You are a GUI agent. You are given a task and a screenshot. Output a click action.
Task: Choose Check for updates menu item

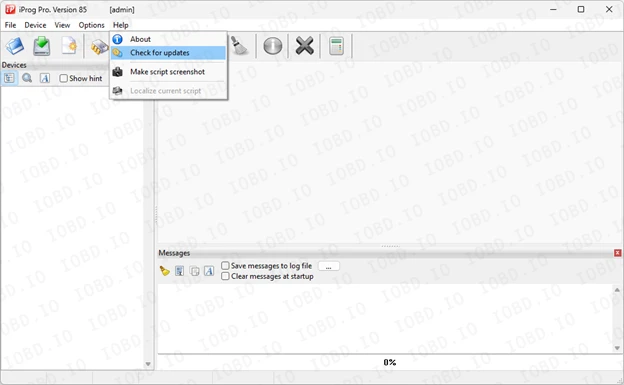[x=168, y=53]
